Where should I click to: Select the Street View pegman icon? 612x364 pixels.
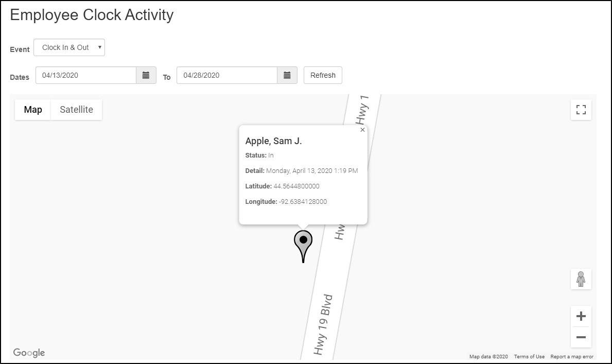click(581, 279)
